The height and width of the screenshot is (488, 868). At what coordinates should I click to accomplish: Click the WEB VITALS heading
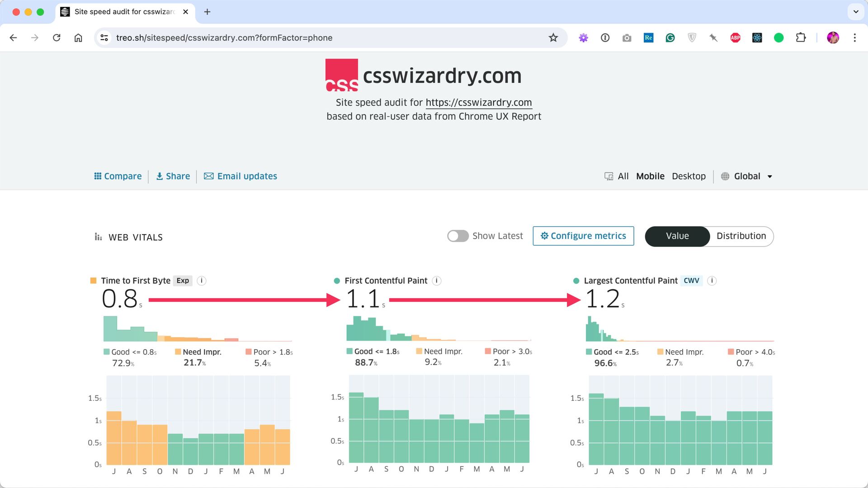coord(135,237)
